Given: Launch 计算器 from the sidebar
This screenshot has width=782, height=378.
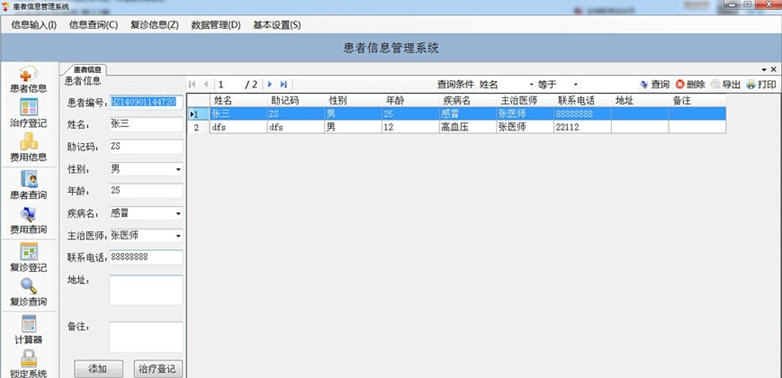Looking at the screenshot, I should pos(29,330).
